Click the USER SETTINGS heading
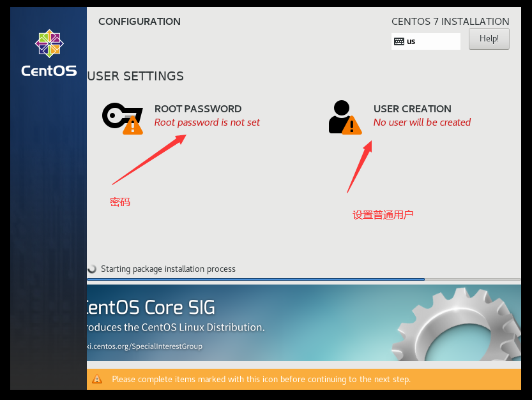Screen dimensions: 532x400 135,77
